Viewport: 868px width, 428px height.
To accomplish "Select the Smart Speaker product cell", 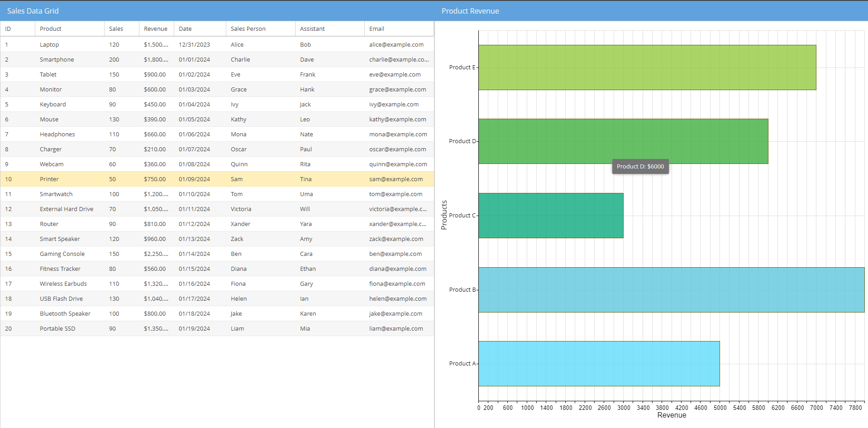I will coord(70,239).
